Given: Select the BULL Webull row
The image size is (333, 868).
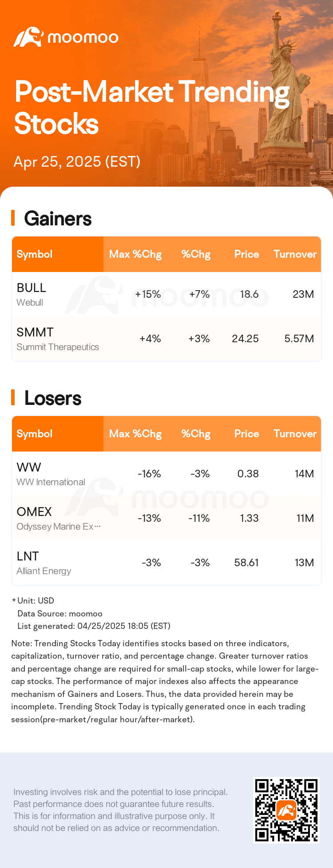Looking at the screenshot, I should (166, 294).
